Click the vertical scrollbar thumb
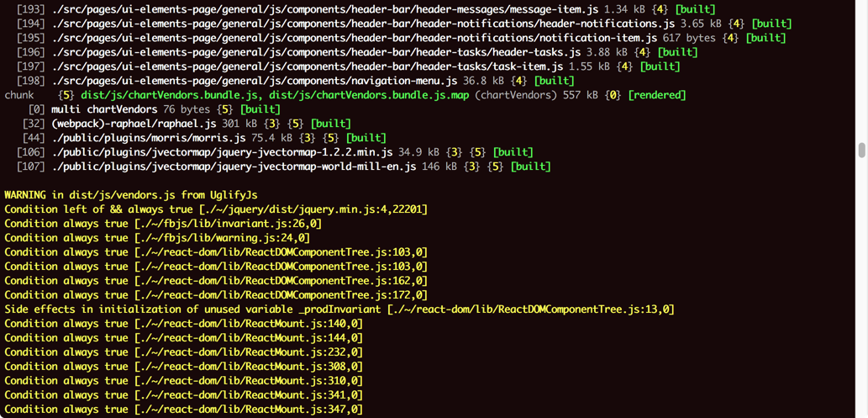The width and height of the screenshot is (868, 418). pyautogui.click(x=861, y=151)
